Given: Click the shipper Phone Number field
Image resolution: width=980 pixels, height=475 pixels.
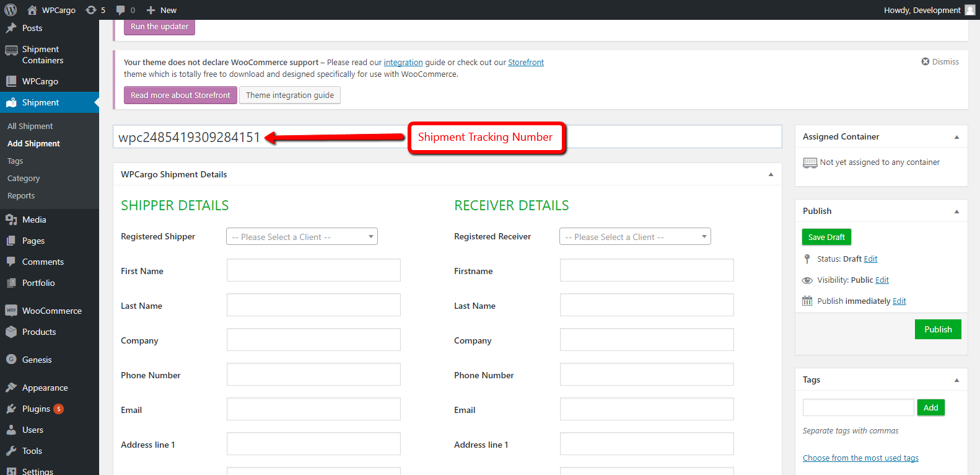Looking at the screenshot, I should (x=313, y=375).
